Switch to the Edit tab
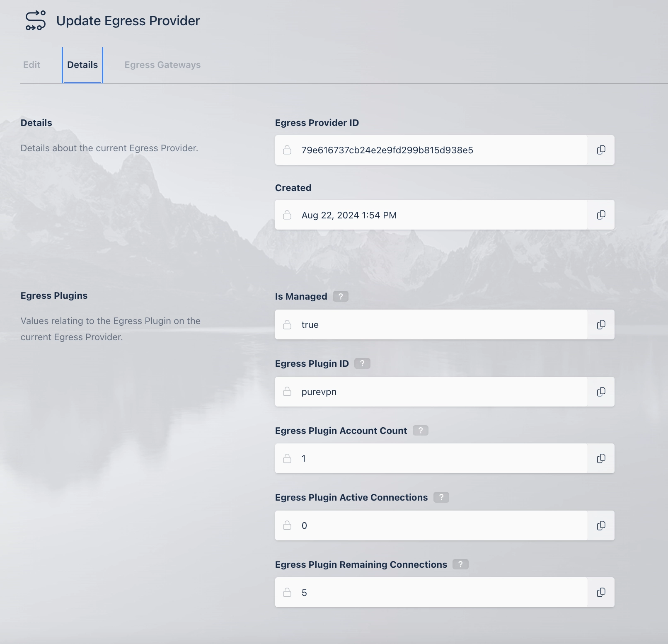 click(x=31, y=65)
